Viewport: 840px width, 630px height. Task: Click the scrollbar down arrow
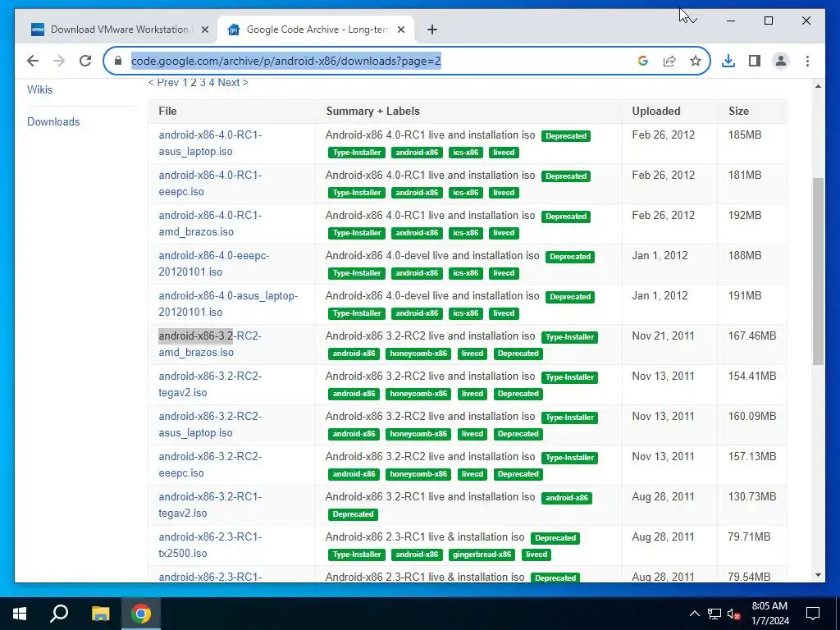click(x=818, y=575)
